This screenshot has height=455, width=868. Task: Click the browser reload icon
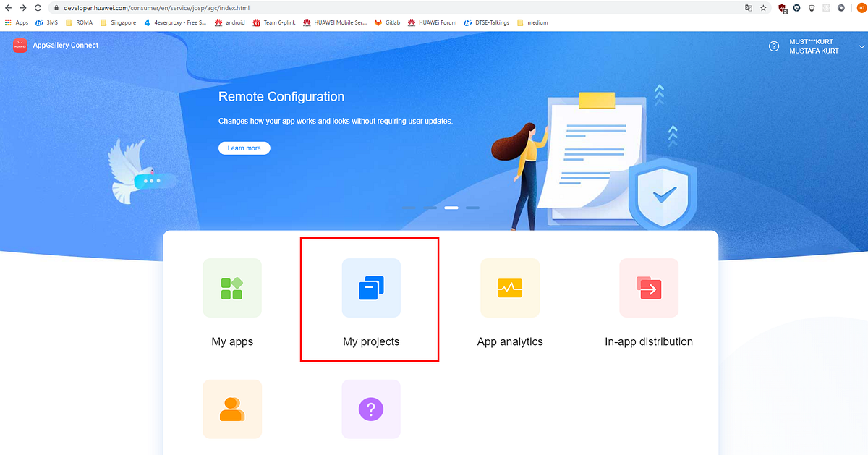pos(38,8)
